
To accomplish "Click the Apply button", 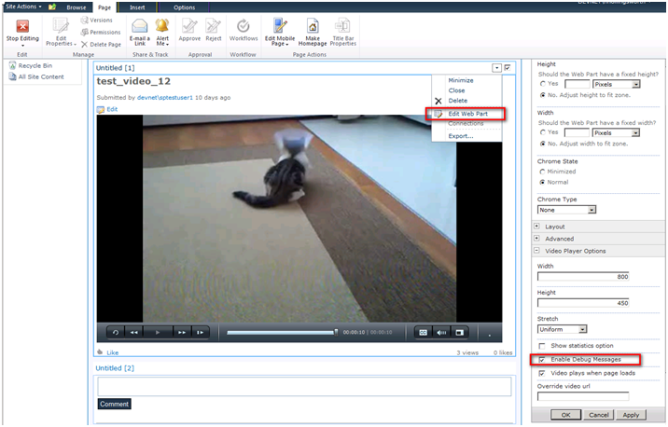I will click(630, 414).
